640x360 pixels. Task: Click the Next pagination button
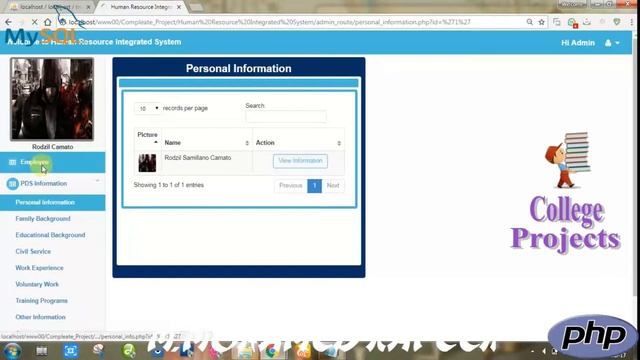point(333,186)
